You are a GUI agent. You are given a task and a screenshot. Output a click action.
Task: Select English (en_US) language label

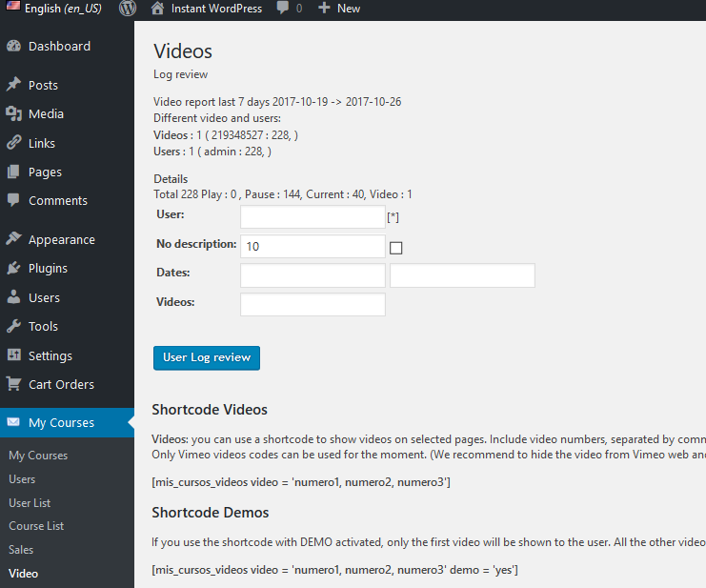click(63, 9)
